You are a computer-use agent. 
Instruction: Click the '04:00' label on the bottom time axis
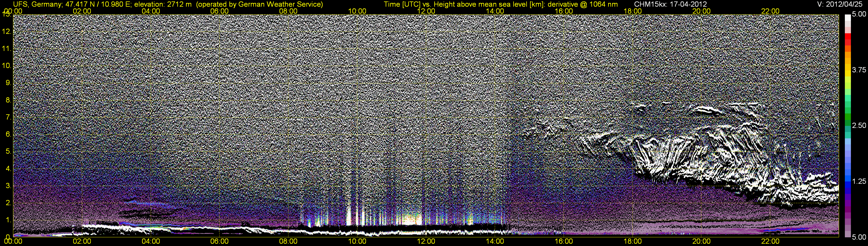[151, 242]
